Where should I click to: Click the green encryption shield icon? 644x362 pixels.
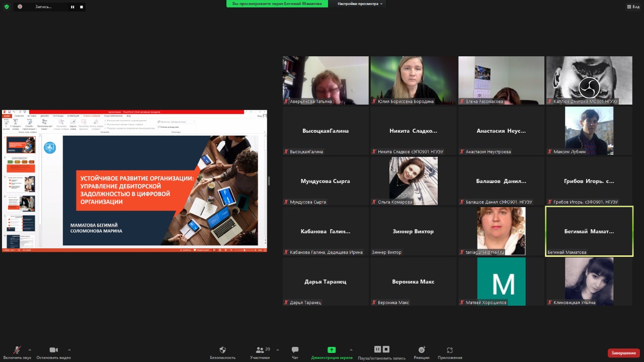coord(7,7)
